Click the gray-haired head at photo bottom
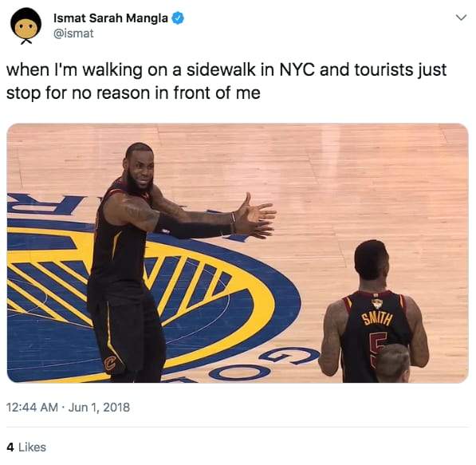The image size is (476, 465). 393,363
